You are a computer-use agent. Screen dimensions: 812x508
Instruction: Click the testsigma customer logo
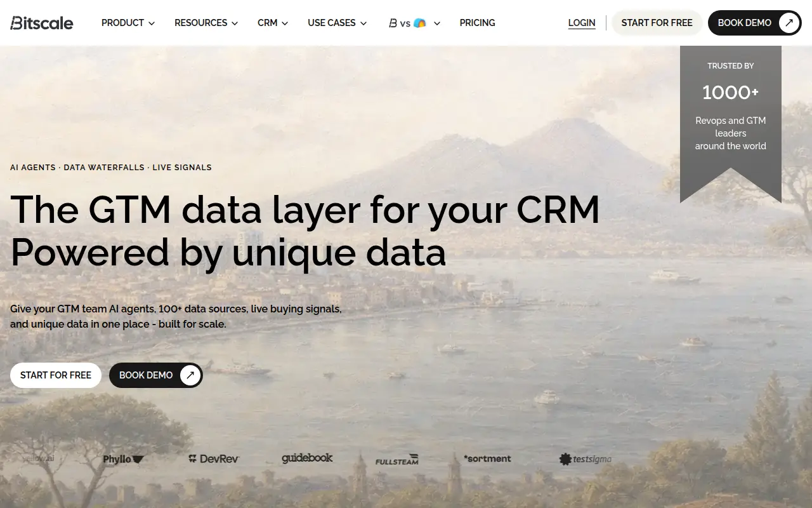pos(586,459)
